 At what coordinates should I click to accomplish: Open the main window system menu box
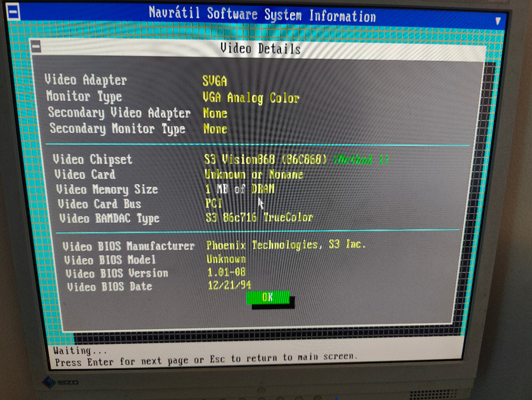[13, 12]
